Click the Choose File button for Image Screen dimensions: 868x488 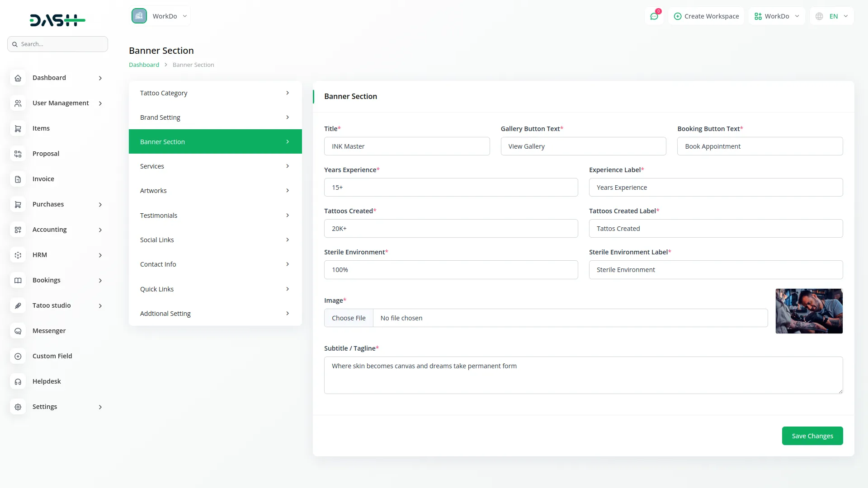point(349,318)
